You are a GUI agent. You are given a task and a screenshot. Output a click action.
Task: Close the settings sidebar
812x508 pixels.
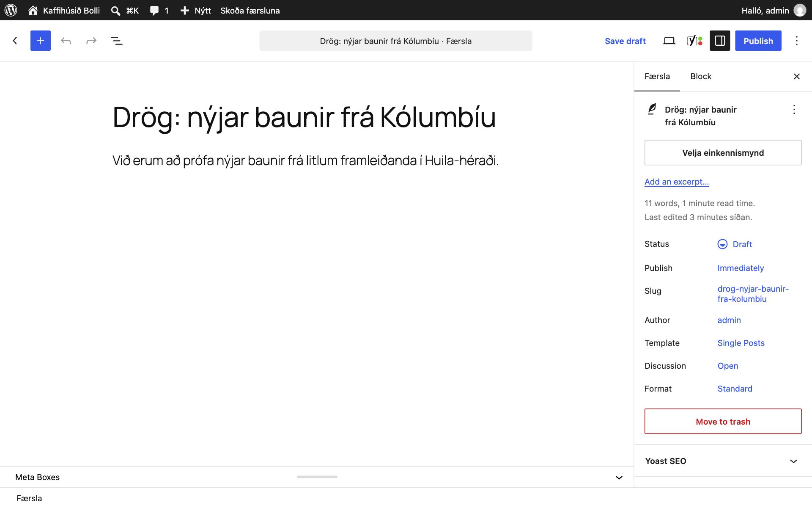[x=797, y=76]
